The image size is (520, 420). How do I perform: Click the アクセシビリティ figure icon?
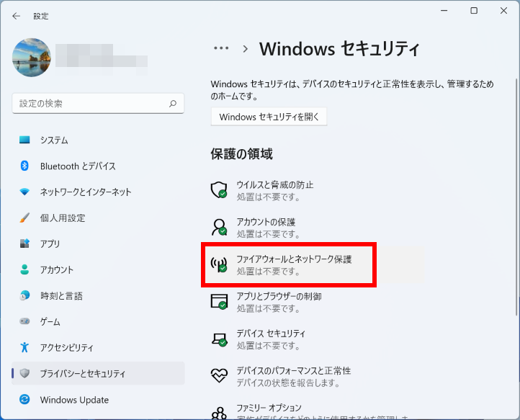pos(24,347)
